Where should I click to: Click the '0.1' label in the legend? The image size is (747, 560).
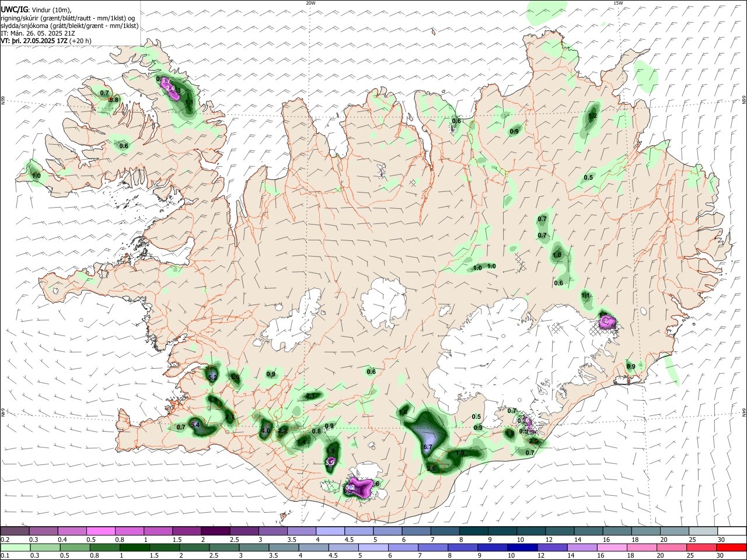click(5, 556)
